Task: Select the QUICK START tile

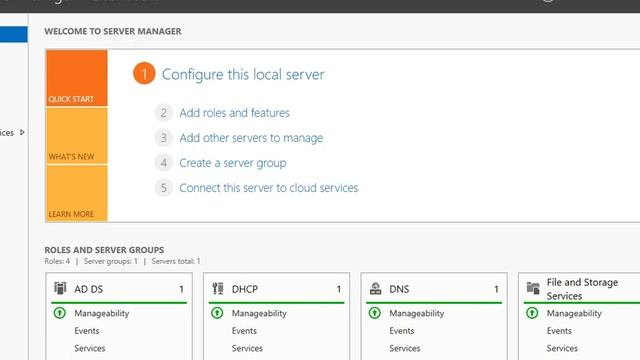Action: click(x=77, y=78)
